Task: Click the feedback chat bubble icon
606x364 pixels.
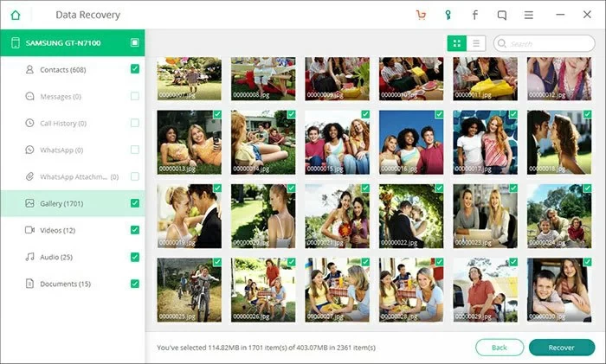Action: click(x=502, y=15)
